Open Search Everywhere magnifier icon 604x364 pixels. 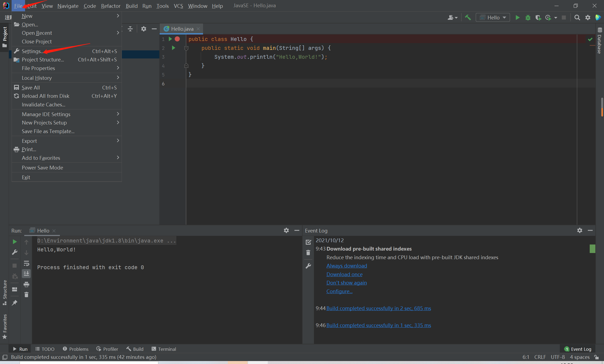point(577,18)
